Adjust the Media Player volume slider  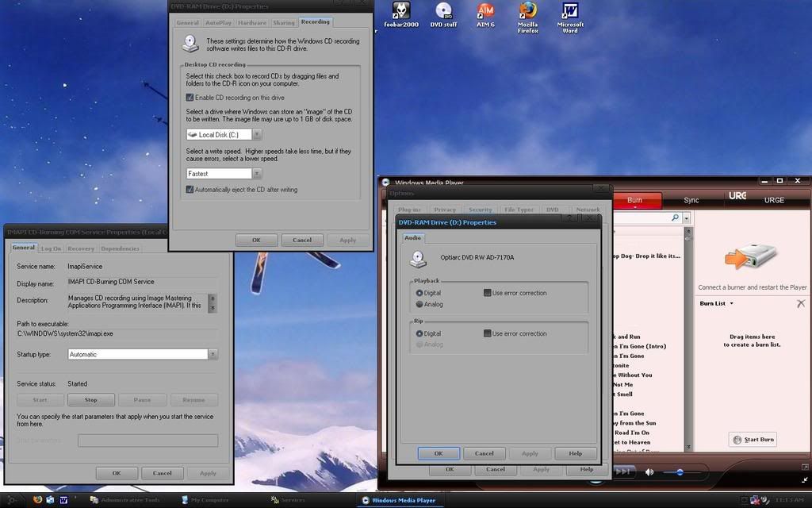[x=680, y=472]
